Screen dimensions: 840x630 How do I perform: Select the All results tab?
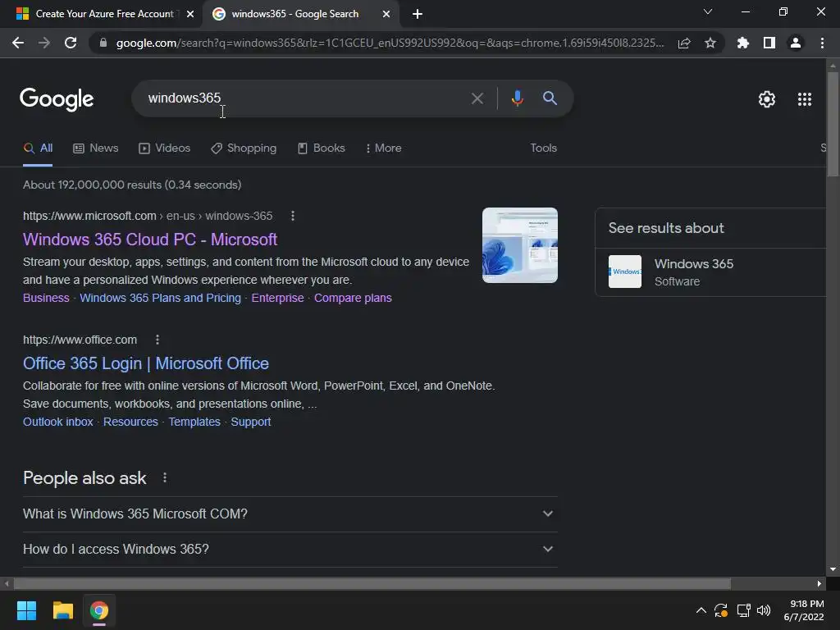tap(38, 148)
